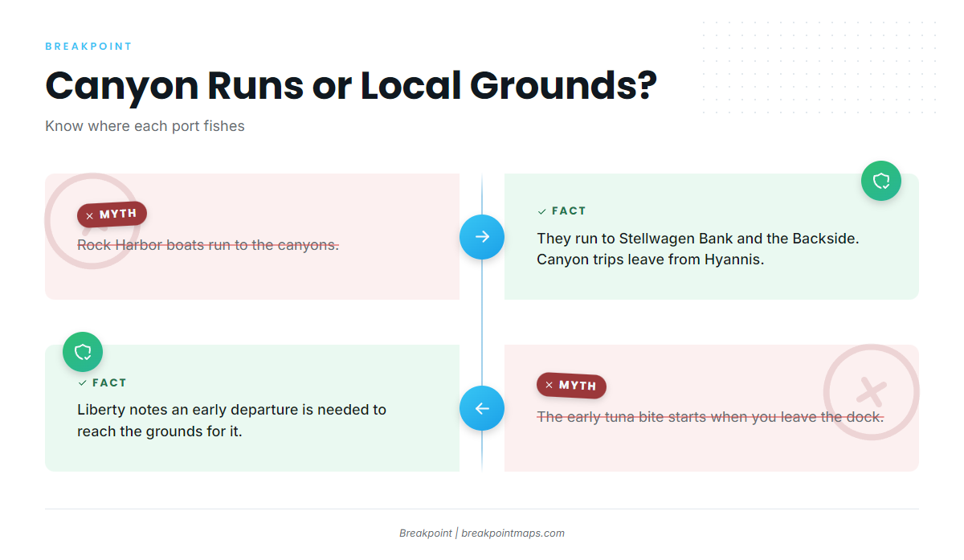
Task: Select the title "Canyon Runs or Local Grounds?"
Action: pos(351,85)
